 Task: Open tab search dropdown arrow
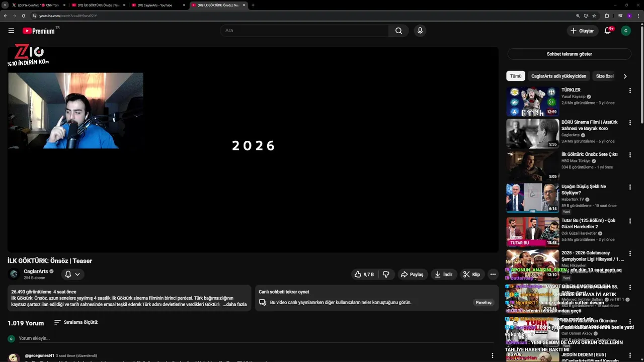point(5,5)
